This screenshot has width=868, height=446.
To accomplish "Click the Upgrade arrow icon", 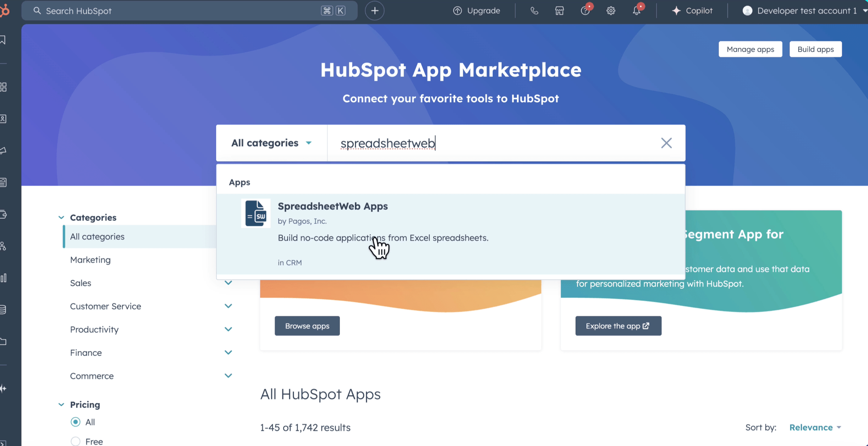I will (457, 11).
